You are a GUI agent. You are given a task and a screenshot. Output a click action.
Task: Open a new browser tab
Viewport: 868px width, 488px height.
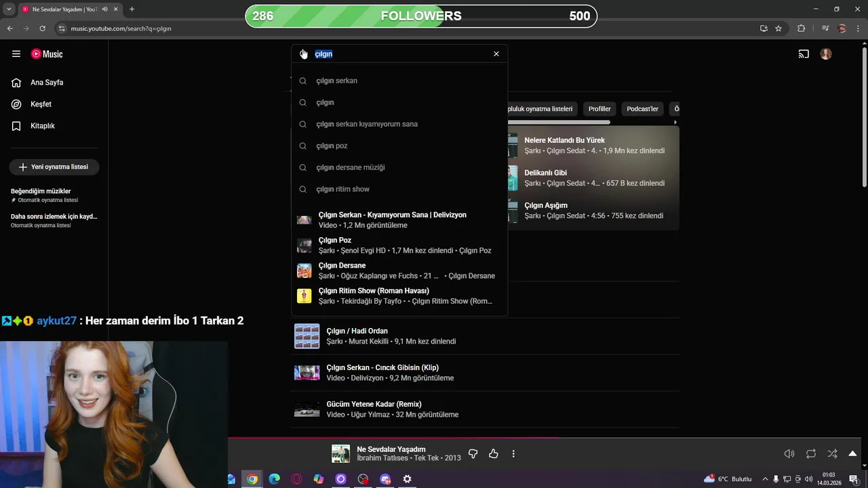coord(132,9)
